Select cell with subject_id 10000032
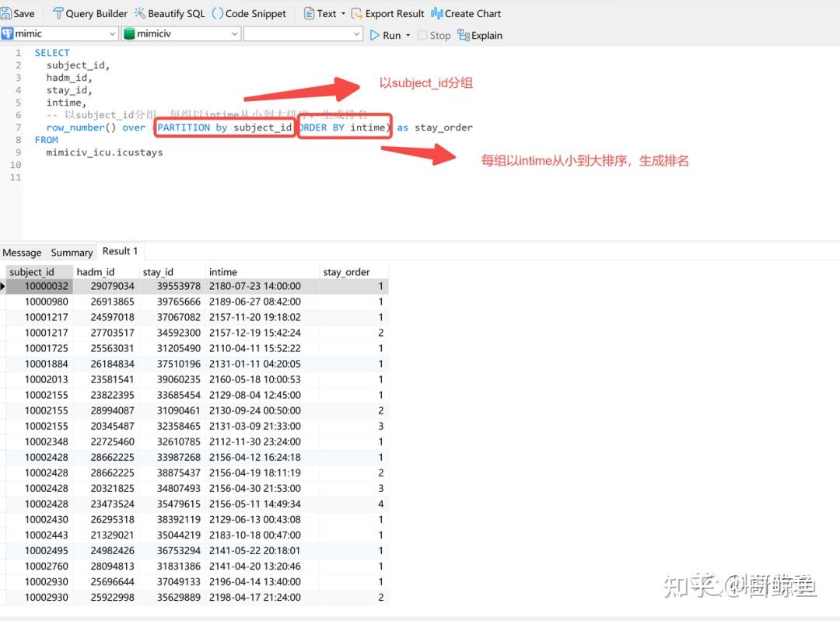Viewport: 840px width, 621px height. pos(39,286)
